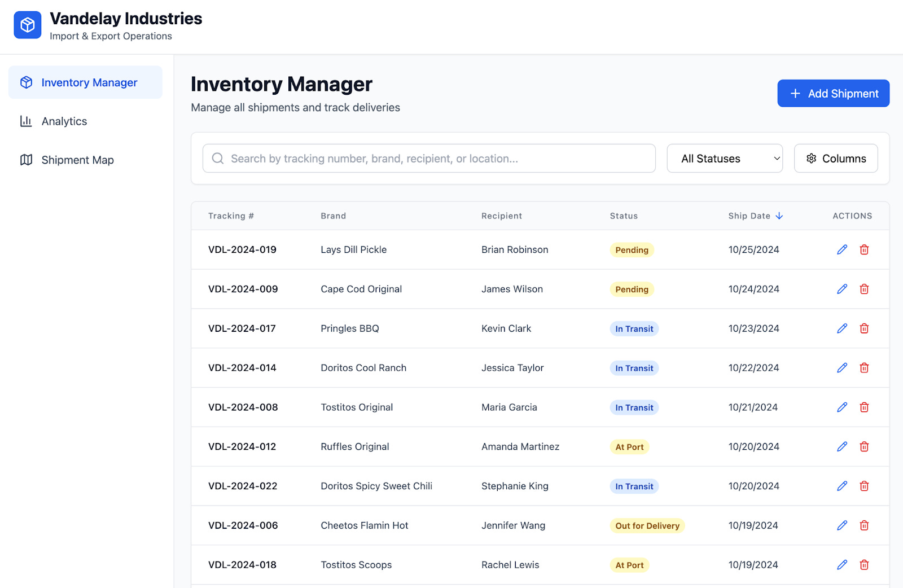The width and height of the screenshot is (903, 588).
Task: Delete Tostitos Original shipment VDL-2024-008
Action: 864,407
